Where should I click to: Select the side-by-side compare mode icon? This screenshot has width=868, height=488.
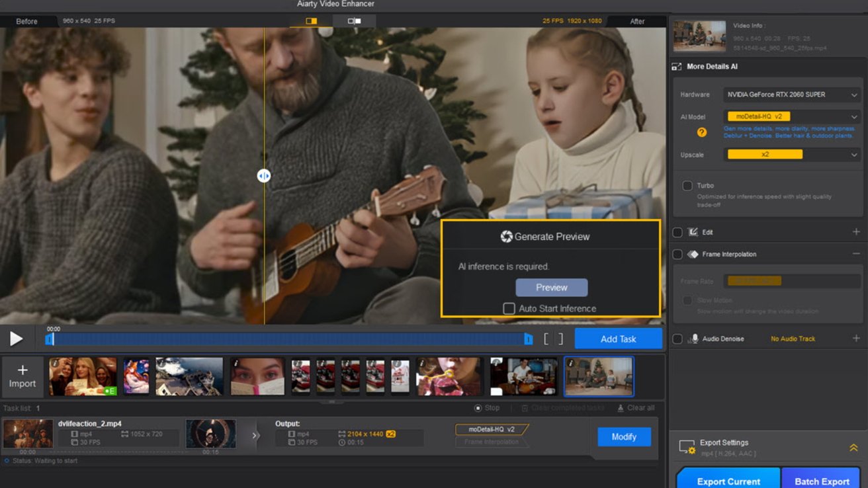pyautogui.click(x=355, y=21)
